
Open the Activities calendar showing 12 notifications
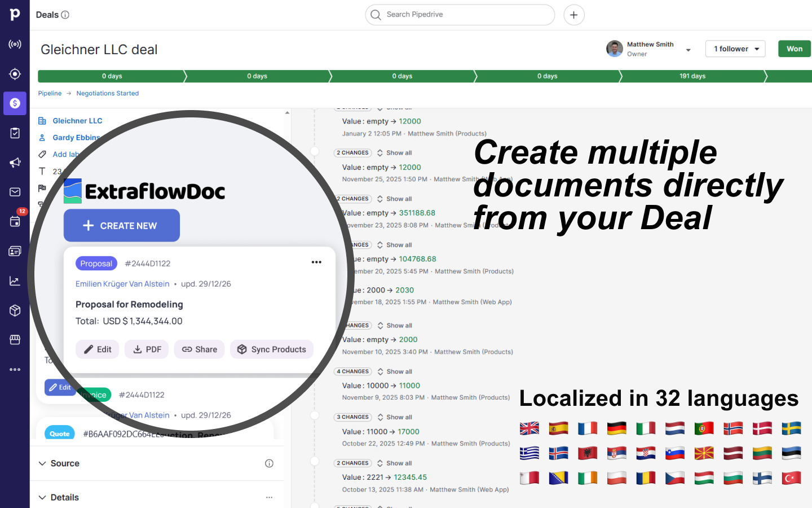click(15, 221)
